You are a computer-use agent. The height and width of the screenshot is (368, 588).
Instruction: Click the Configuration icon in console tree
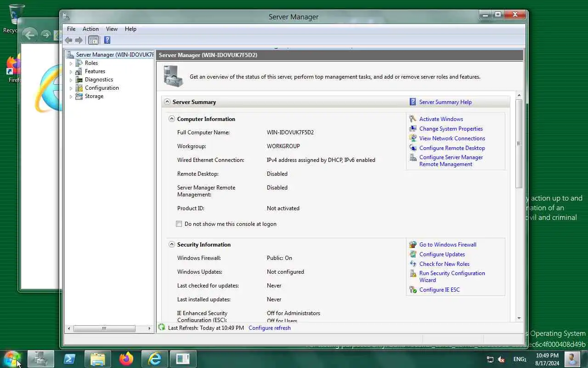tap(79, 88)
